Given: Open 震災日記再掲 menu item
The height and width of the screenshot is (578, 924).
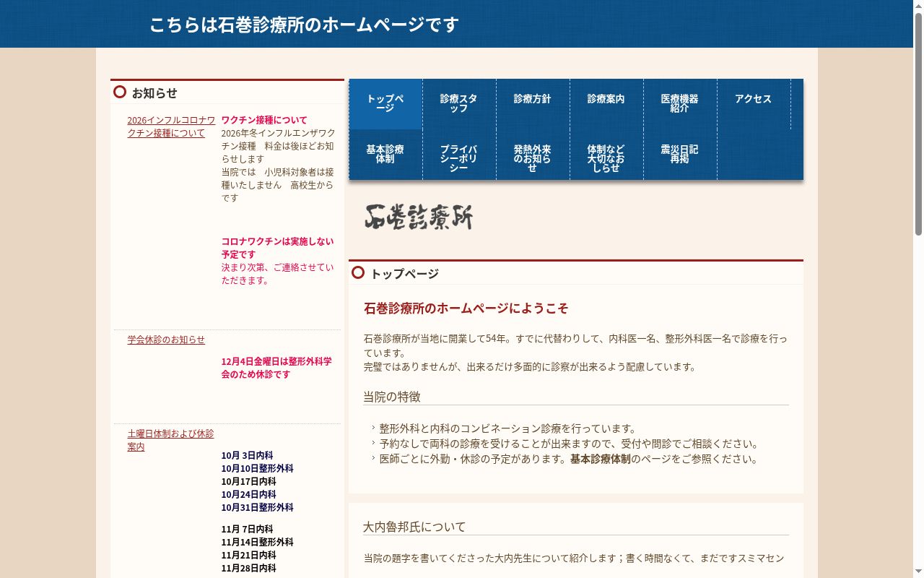Looking at the screenshot, I should (x=680, y=155).
